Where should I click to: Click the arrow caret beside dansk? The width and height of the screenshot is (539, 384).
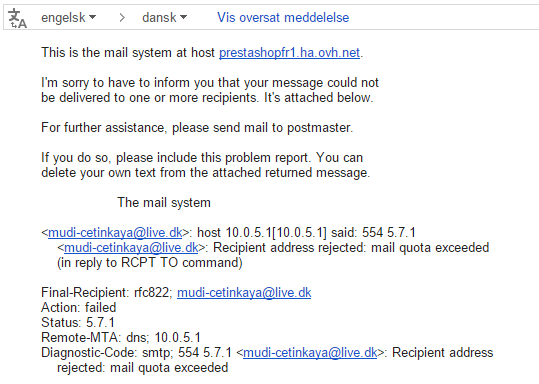tap(184, 17)
